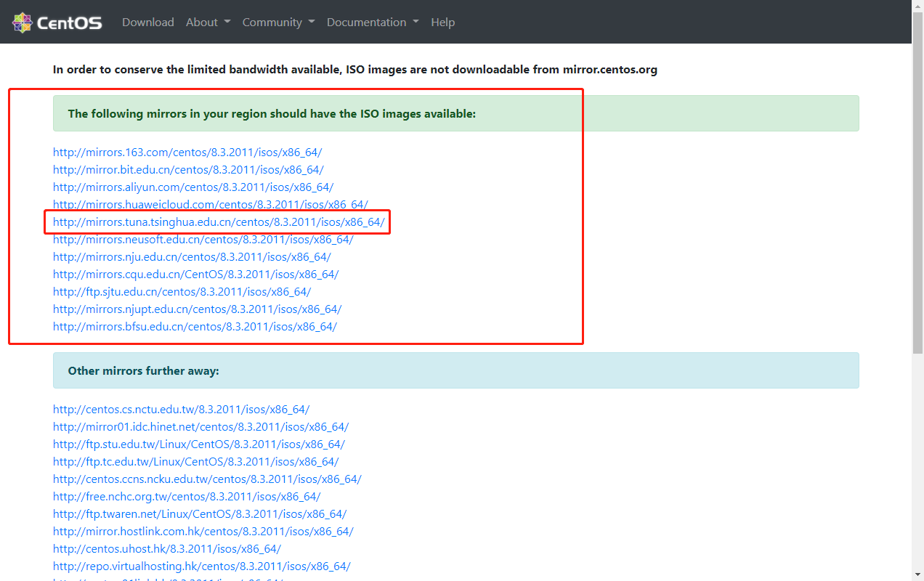The image size is (924, 581).
Task: Open the mirrors.aliyun.com mirror link
Action: [x=193, y=187]
